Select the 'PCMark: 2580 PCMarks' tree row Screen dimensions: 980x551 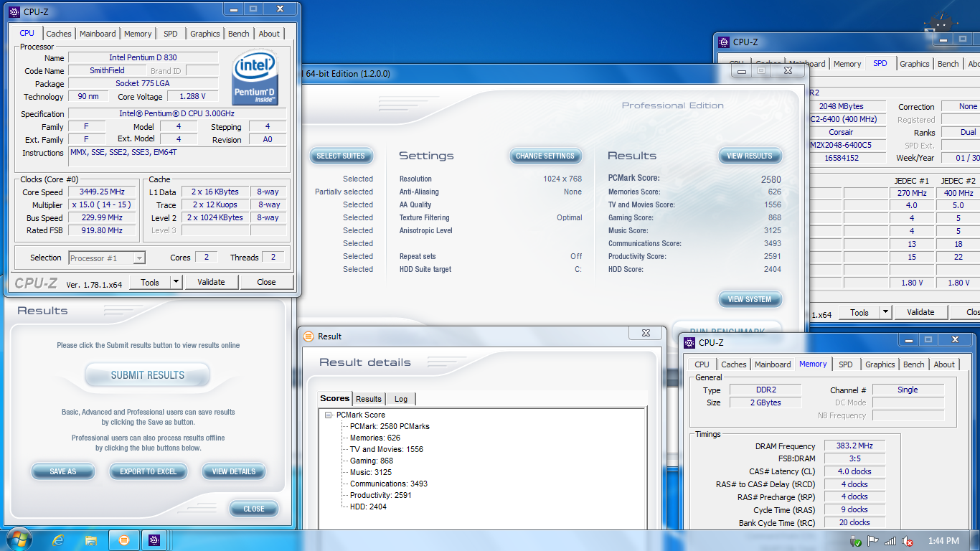390,426
